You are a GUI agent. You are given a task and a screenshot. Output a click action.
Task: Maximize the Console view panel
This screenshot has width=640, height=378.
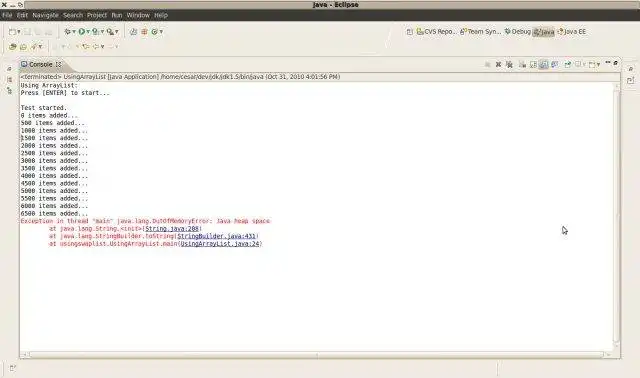[x=616, y=63]
